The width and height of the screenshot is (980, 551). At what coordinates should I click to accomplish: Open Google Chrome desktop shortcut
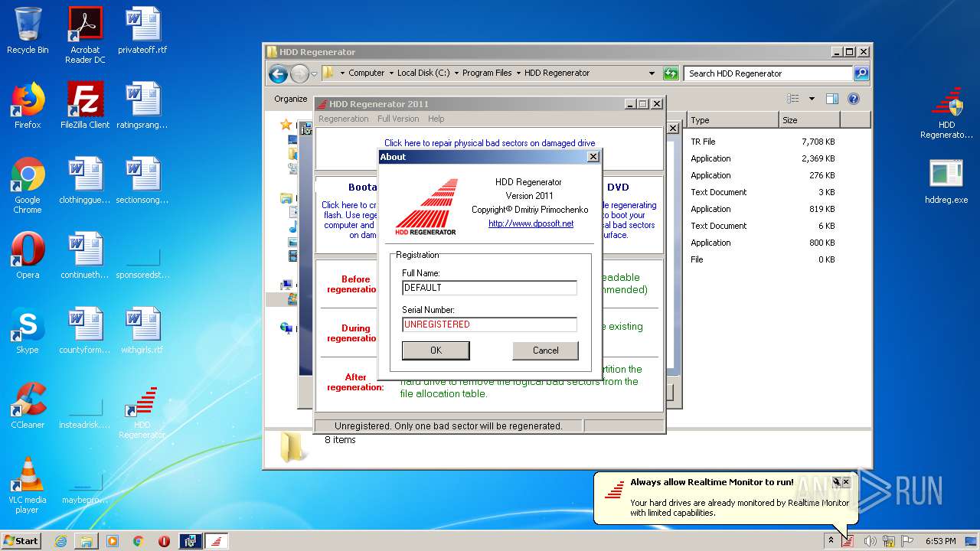pos(28,185)
